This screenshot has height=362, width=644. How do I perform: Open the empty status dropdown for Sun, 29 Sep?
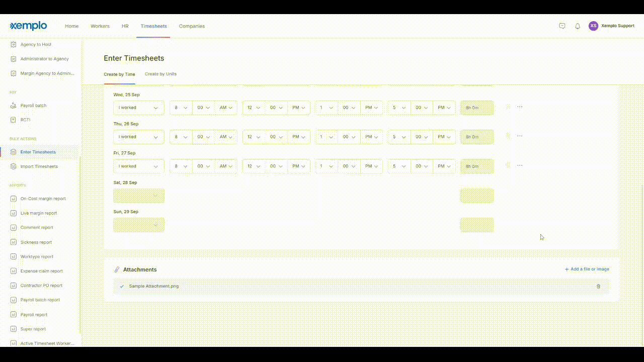pyautogui.click(x=139, y=225)
